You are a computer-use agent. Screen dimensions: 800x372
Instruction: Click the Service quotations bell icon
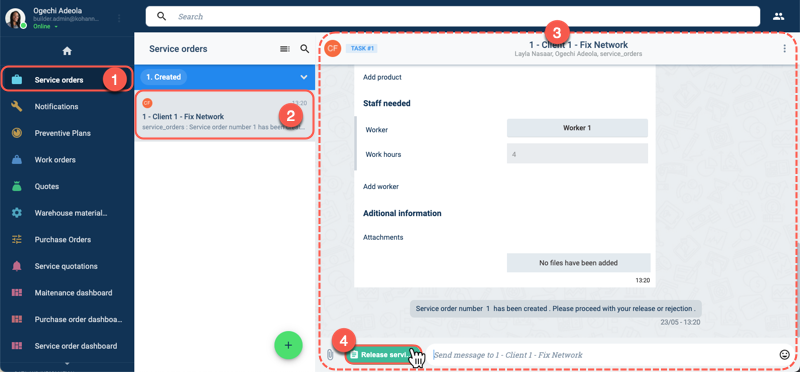(x=17, y=266)
